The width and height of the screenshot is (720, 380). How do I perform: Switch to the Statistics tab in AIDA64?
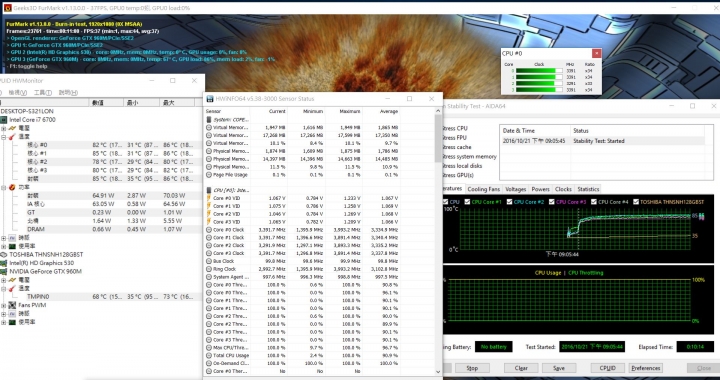(x=588, y=189)
